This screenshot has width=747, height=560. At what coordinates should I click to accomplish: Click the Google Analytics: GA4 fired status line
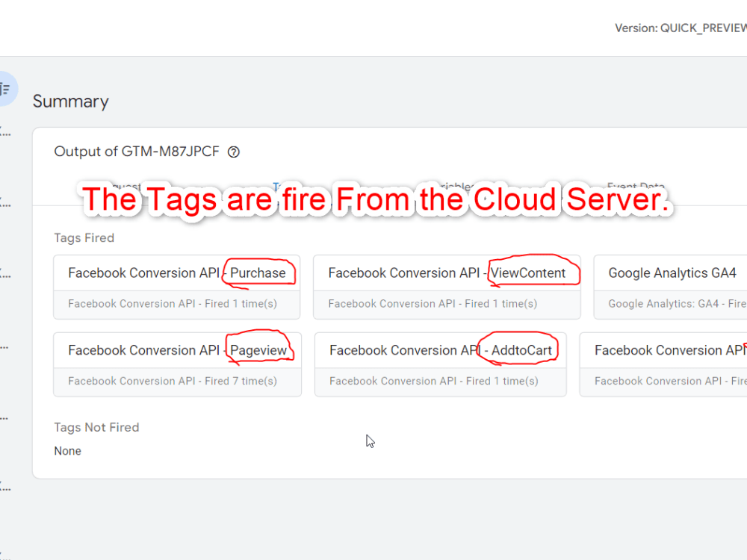click(x=678, y=304)
